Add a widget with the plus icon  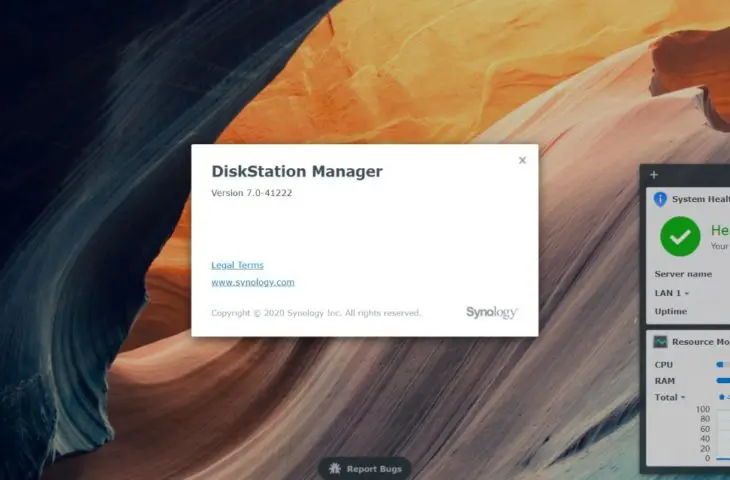[x=654, y=175]
